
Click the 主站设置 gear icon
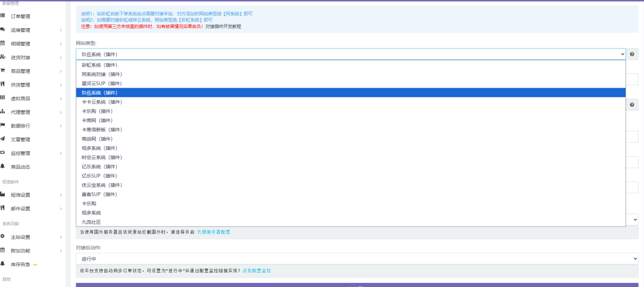[3, 236]
